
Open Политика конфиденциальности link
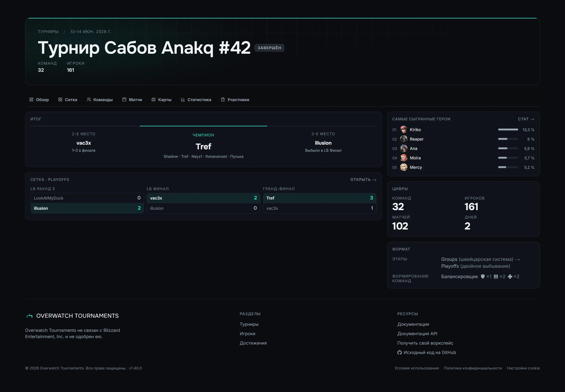point(473,368)
